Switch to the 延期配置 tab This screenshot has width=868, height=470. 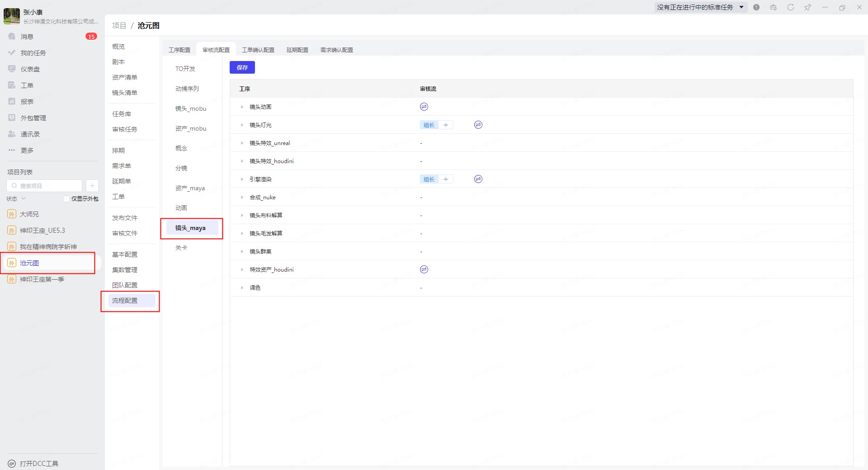297,50
